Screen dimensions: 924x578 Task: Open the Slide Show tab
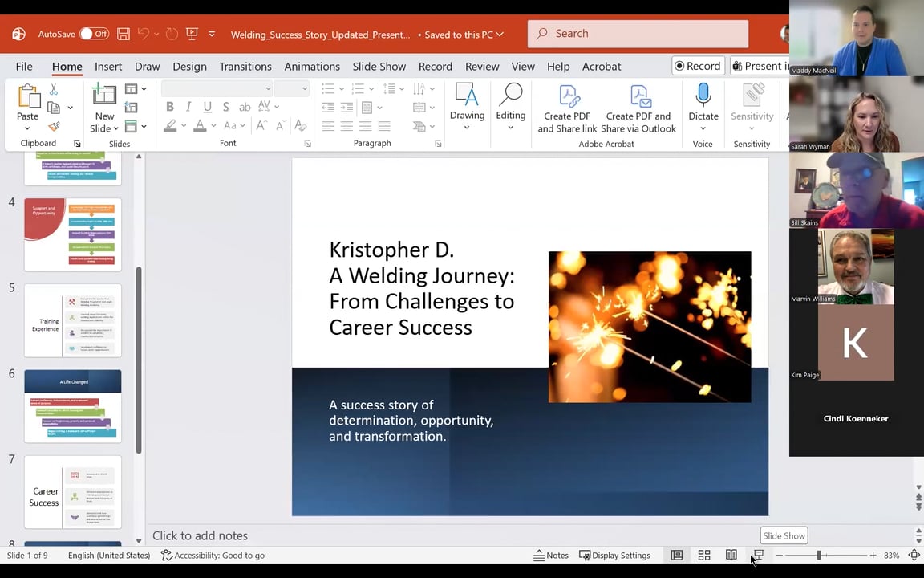click(x=379, y=67)
